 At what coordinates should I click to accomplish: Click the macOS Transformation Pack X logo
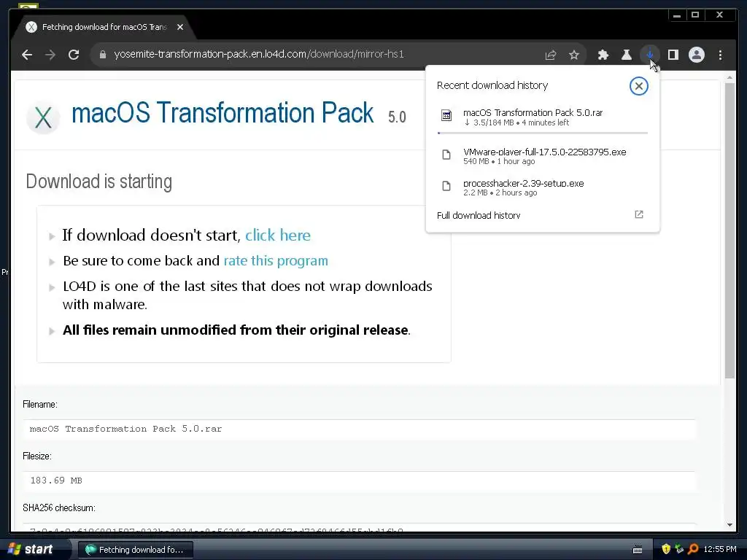(x=43, y=117)
